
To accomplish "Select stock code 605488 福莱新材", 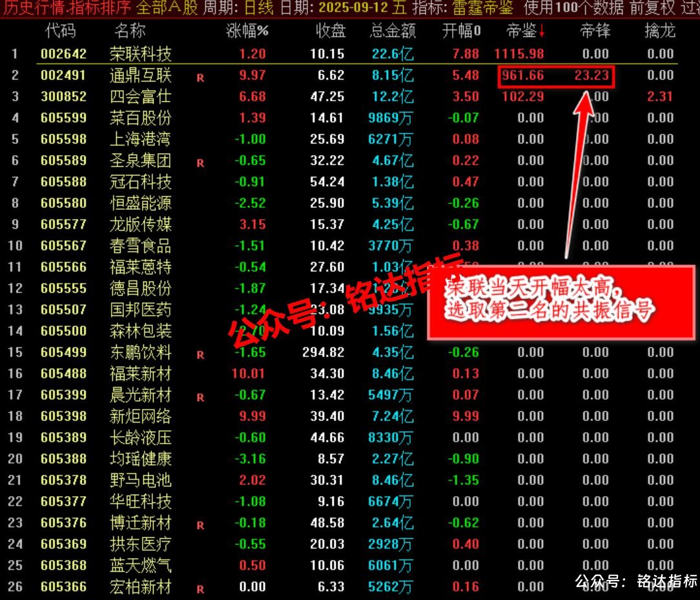I will coord(63,373).
